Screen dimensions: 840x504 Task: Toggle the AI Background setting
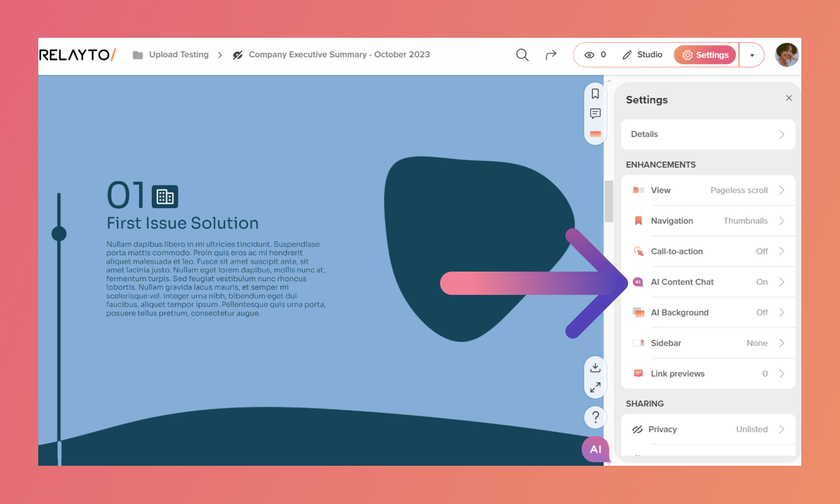click(x=708, y=313)
